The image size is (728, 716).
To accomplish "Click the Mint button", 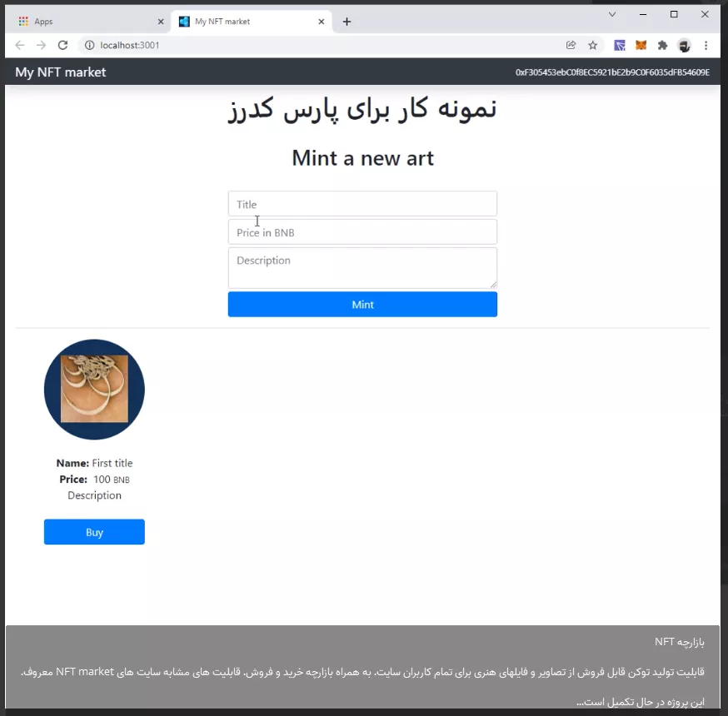I will click(x=362, y=305).
